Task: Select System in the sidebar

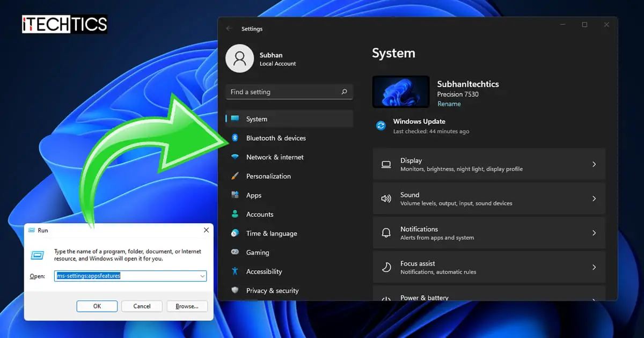Action: point(289,119)
